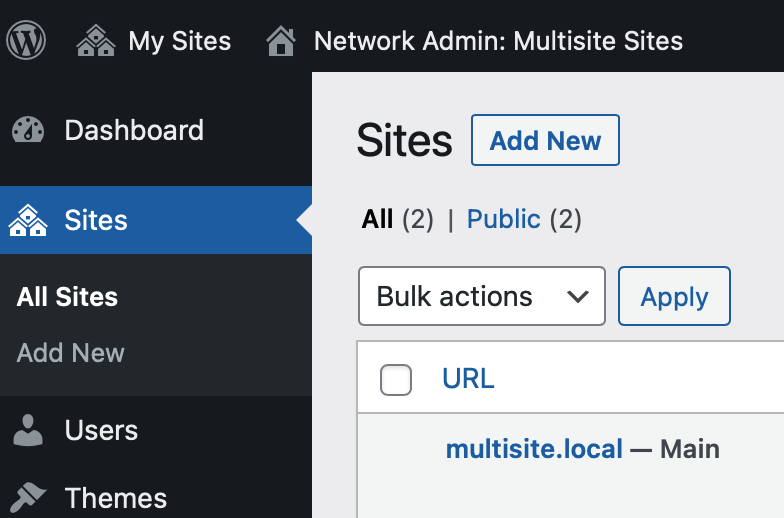784x518 pixels.
Task: Choose Add New in sidebar submenu
Action: pos(71,353)
